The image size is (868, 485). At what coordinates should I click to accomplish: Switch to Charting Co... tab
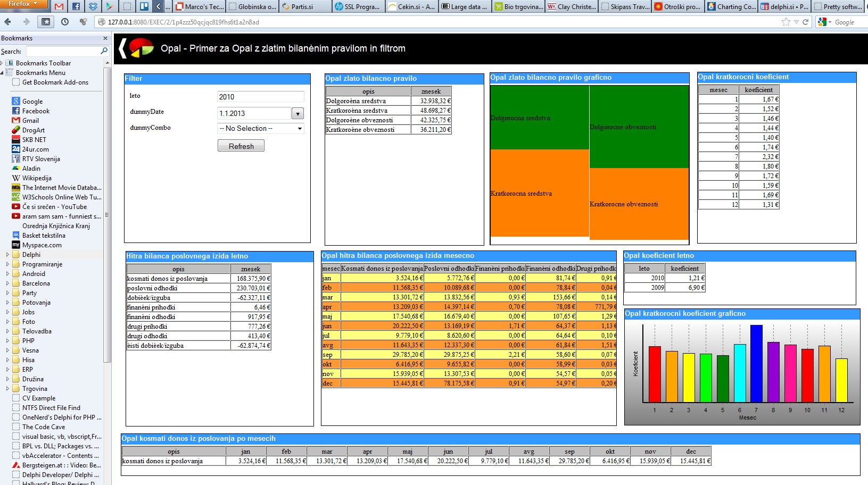(731, 6)
